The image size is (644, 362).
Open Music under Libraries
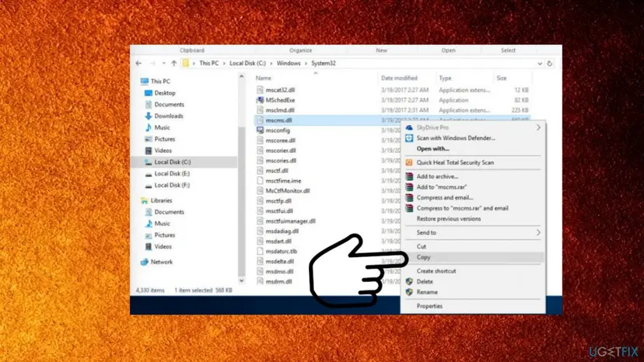coord(157,223)
